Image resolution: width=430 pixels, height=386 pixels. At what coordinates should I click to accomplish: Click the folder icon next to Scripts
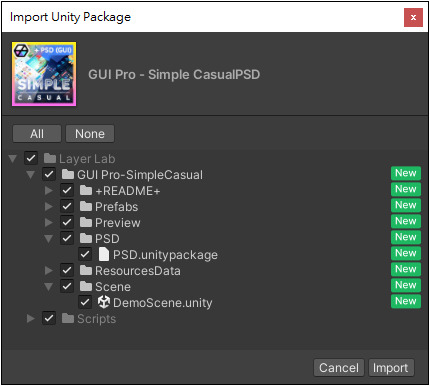pyautogui.click(x=68, y=318)
